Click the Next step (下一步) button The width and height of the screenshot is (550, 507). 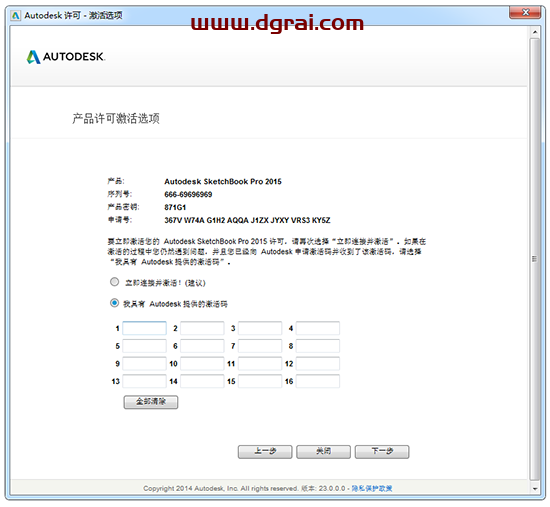pos(382,452)
